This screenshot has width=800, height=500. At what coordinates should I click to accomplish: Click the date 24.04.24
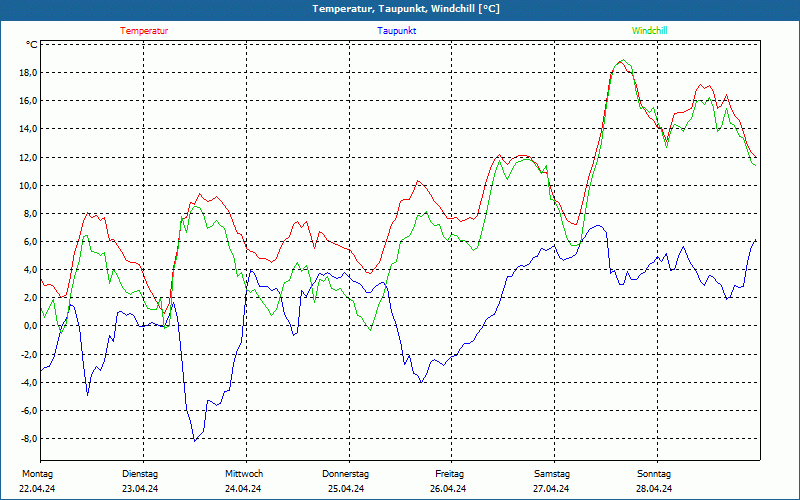[x=243, y=489]
